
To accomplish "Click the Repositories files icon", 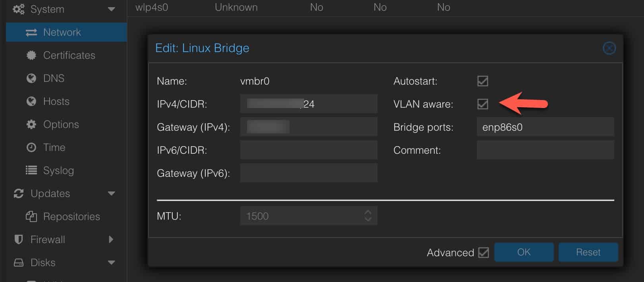I will 31,216.
